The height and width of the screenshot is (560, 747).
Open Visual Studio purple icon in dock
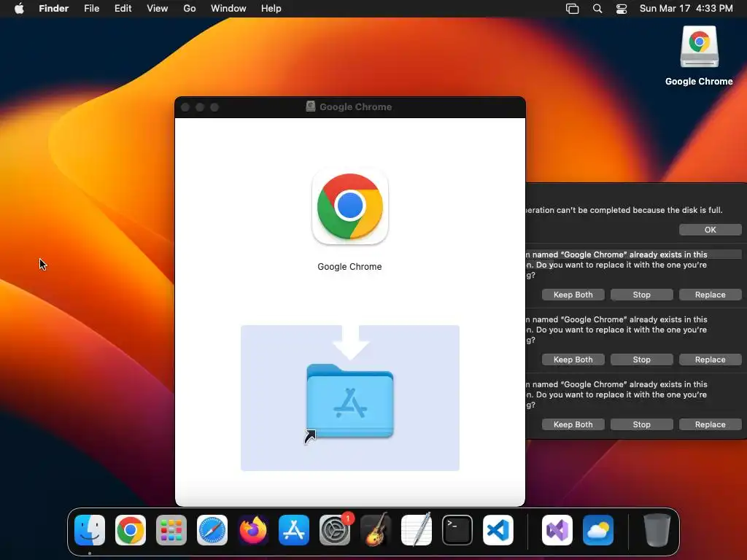tap(557, 530)
